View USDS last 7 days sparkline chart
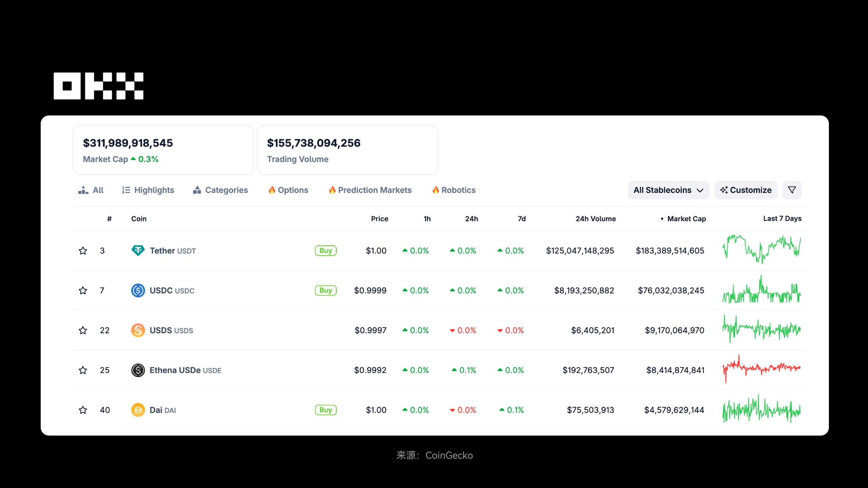Screen dimensions: 868x488 tap(762, 329)
